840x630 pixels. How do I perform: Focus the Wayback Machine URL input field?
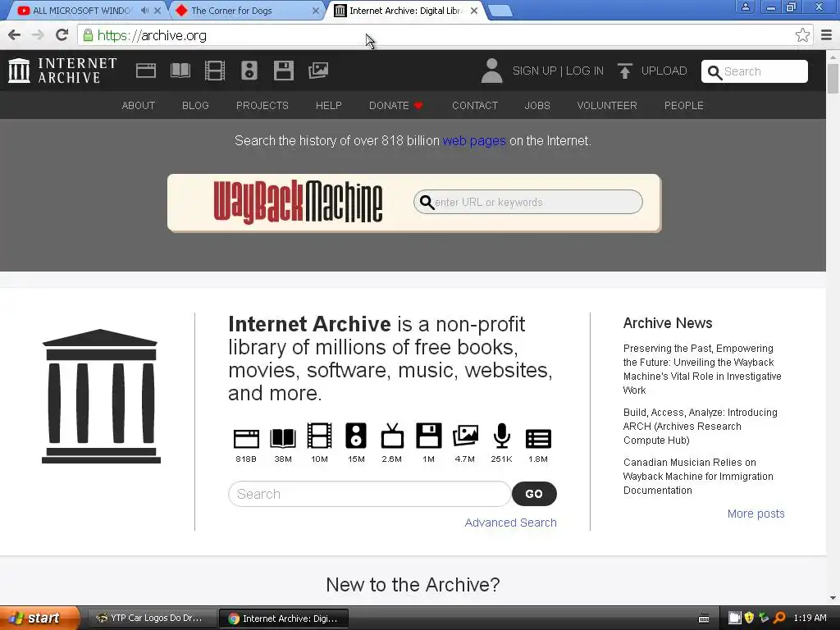pos(528,202)
